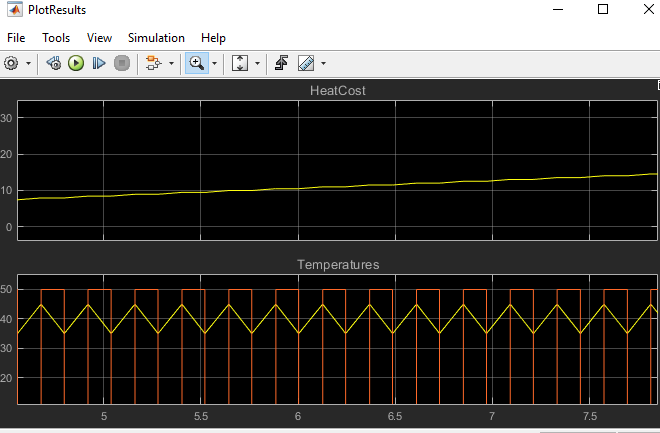
Task: Maximize the PlotResults window
Action: coord(603,9)
